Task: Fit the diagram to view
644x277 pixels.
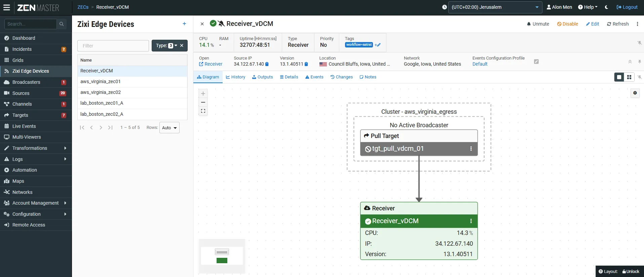Action: [x=203, y=111]
